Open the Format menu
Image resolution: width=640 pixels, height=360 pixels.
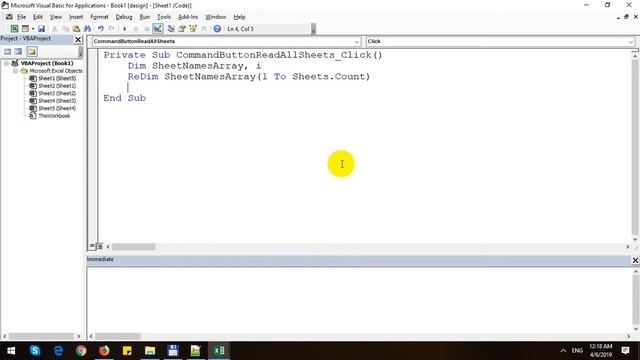tap(99, 17)
